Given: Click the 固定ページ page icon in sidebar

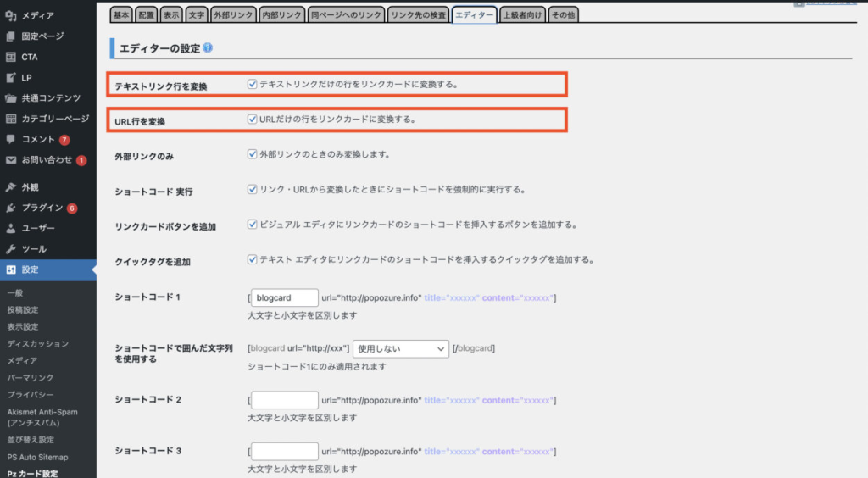Looking at the screenshot, I should click(x=10, y=36).
